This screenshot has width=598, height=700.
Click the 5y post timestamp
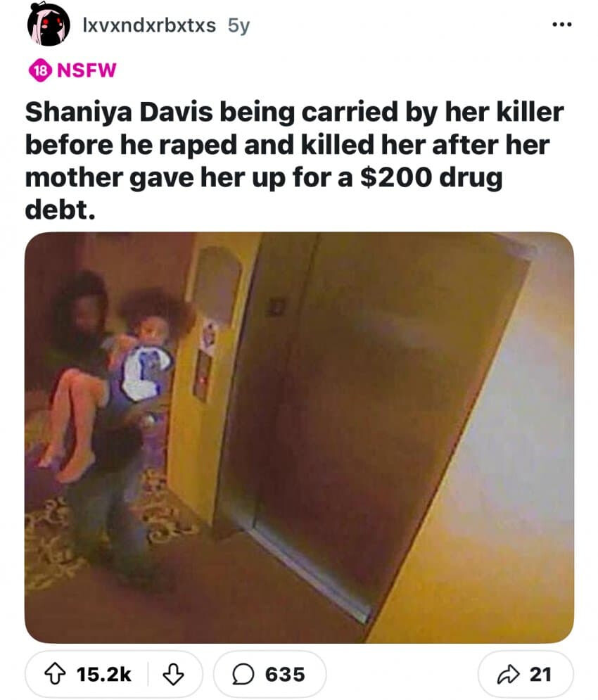(238, 26)
